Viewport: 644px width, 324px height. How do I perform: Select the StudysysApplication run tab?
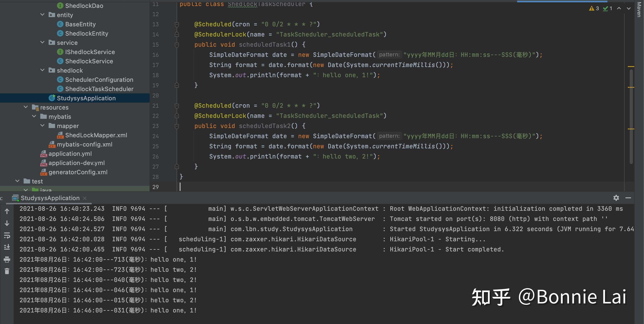click(50, 198)
